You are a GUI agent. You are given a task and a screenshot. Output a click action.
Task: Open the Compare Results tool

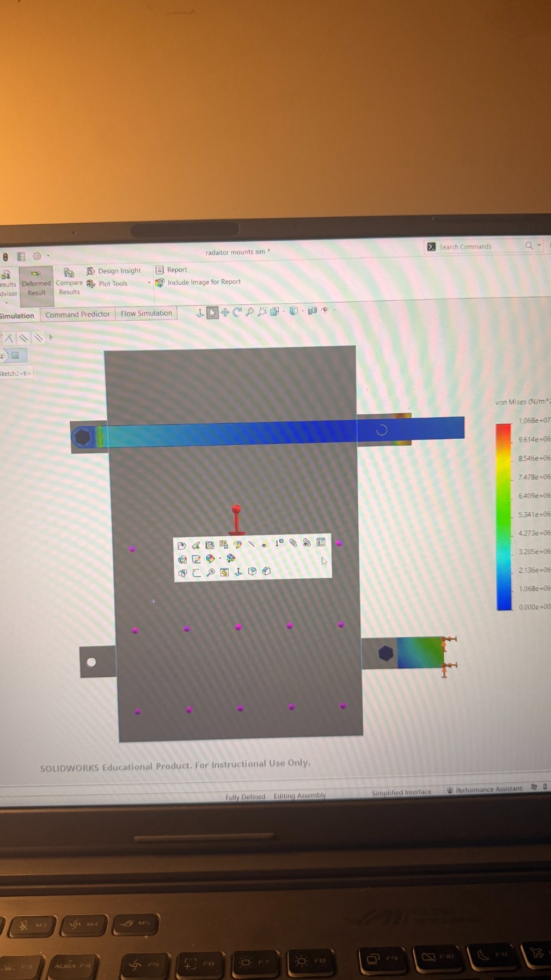(69, 281)
